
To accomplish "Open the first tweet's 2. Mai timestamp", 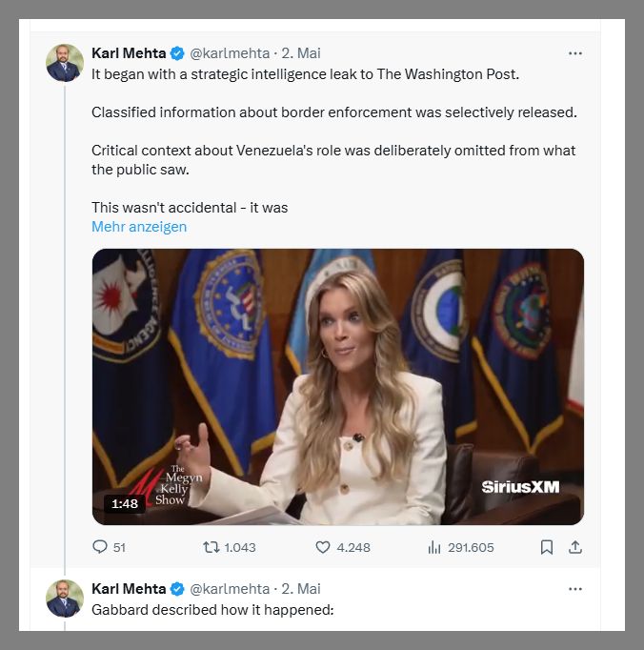I will (301, 53).
